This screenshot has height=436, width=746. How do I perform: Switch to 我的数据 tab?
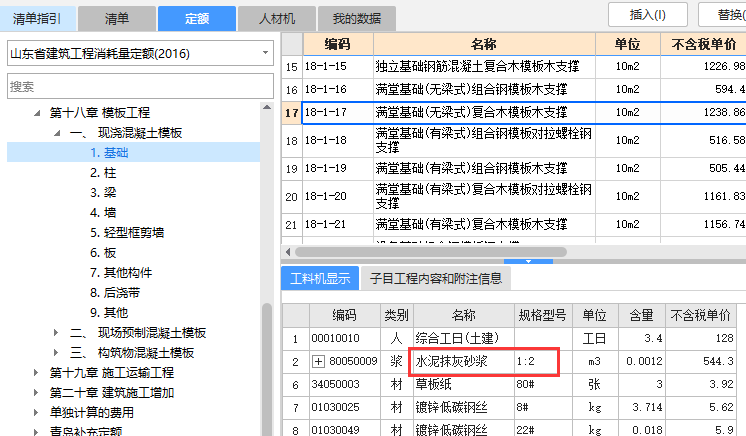click(x=357, y=19)
